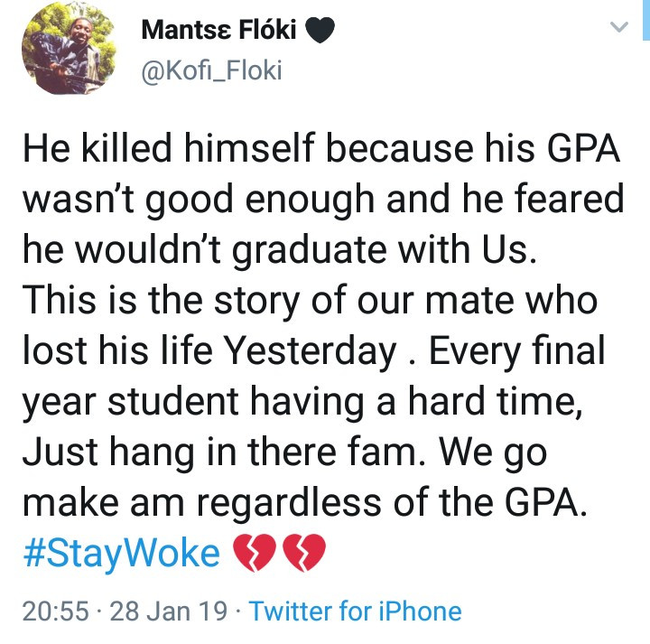This screenshot has height=644, width=650.
Task: Click the line 'wasn't good enough and he feared'
Action: click(322, 200)
